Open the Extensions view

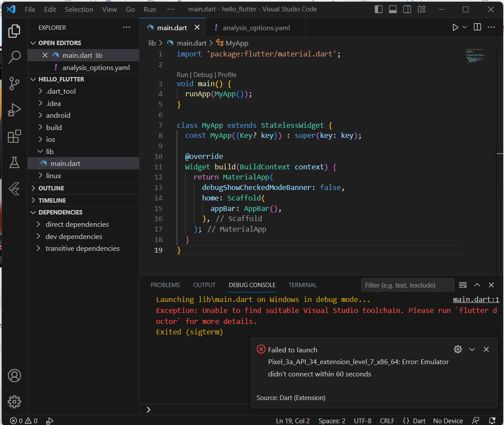pos(14,136)
